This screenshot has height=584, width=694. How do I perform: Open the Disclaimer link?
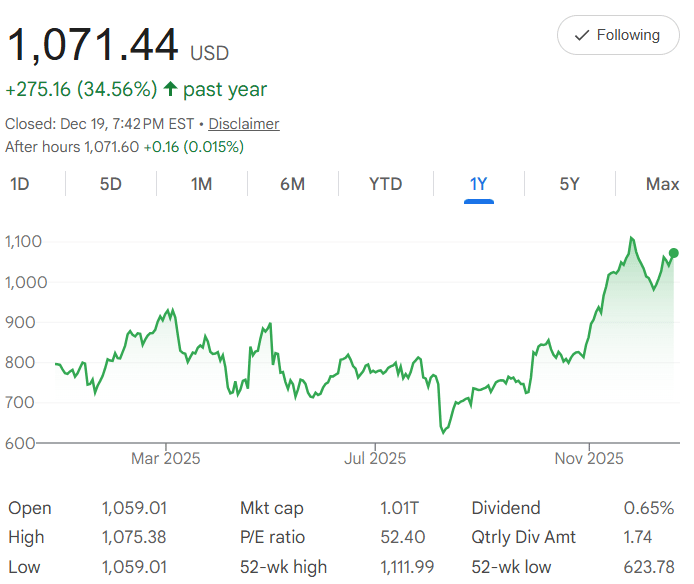243,124
